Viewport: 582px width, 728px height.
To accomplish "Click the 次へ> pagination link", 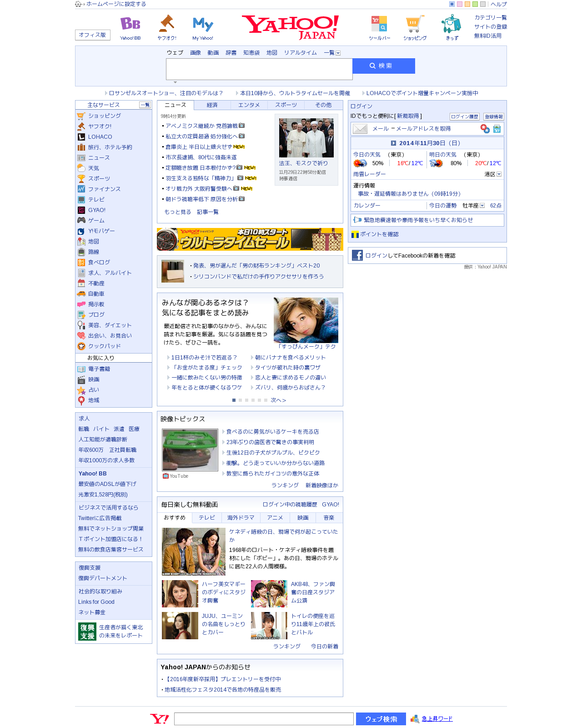I will [278, 400].
